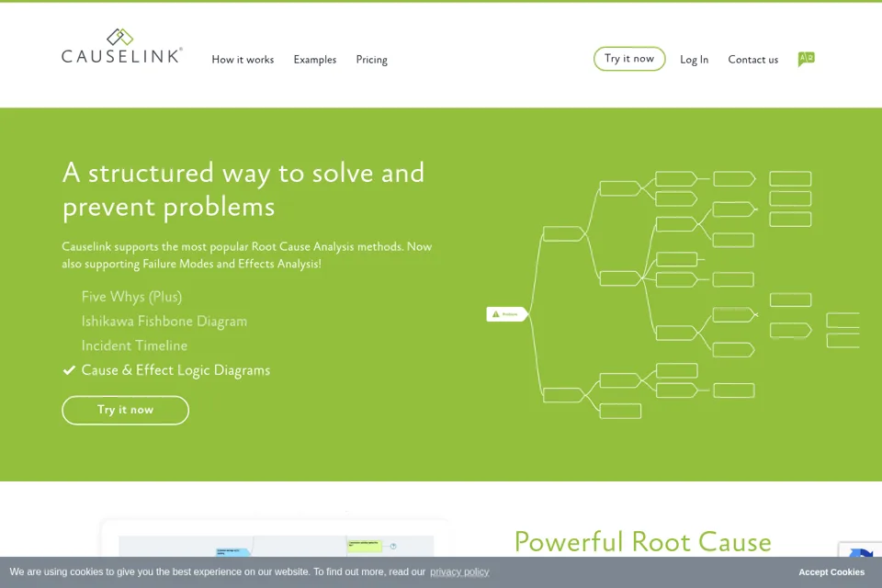Accept Cookies in the banner

pyautogui.click(x=831, y=571)
